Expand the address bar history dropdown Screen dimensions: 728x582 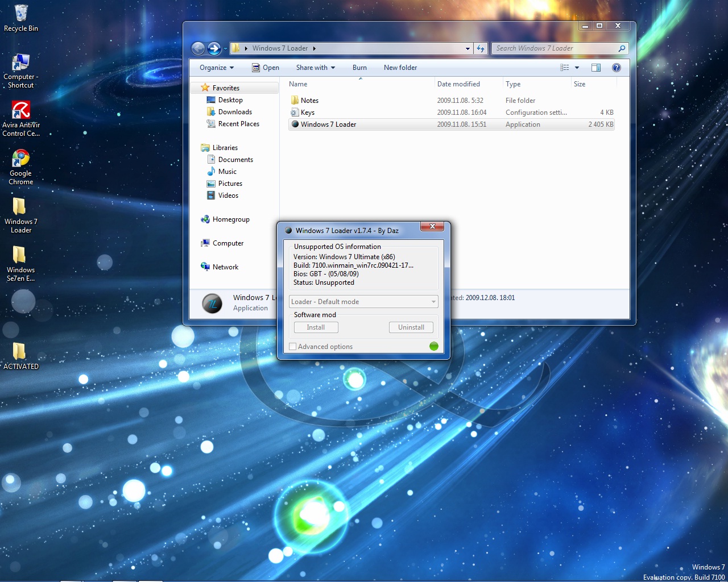click(468, 48)
